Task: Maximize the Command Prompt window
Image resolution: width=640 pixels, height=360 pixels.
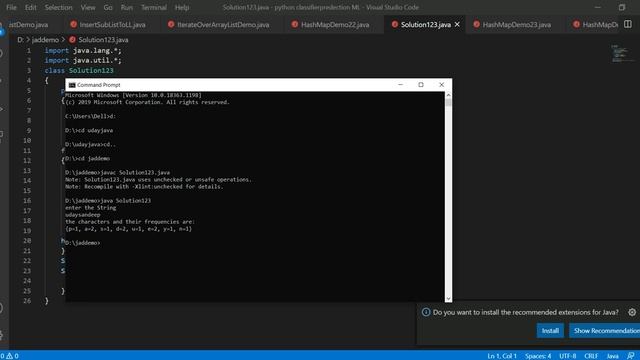Action: [x=421, y=84]
